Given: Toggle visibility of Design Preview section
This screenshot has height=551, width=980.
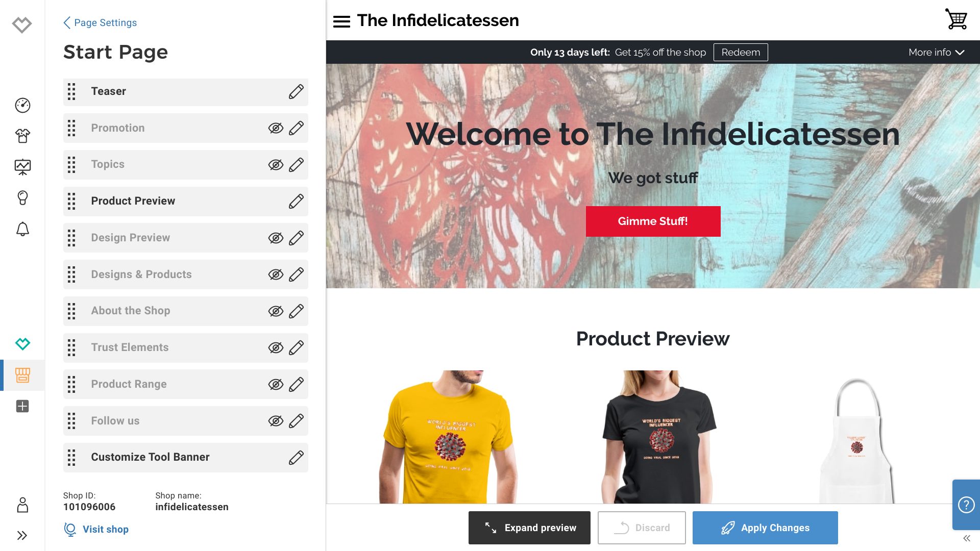Looking at the screenshot, I should click(x=275, y=237).
